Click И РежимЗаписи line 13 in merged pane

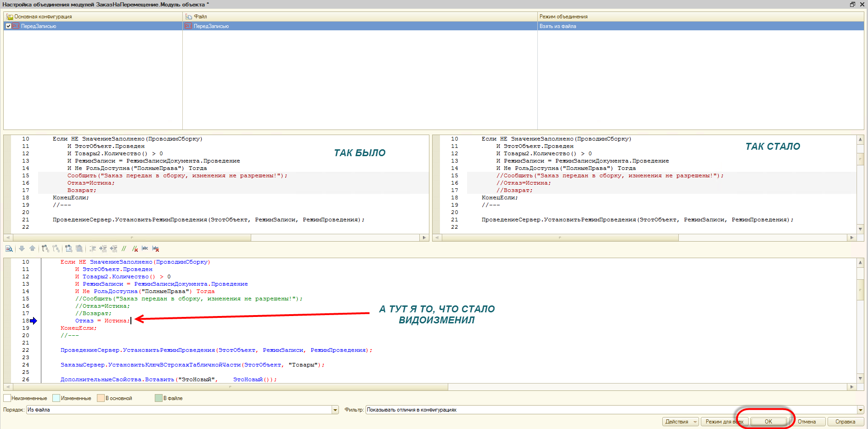[x=161, y=284]
